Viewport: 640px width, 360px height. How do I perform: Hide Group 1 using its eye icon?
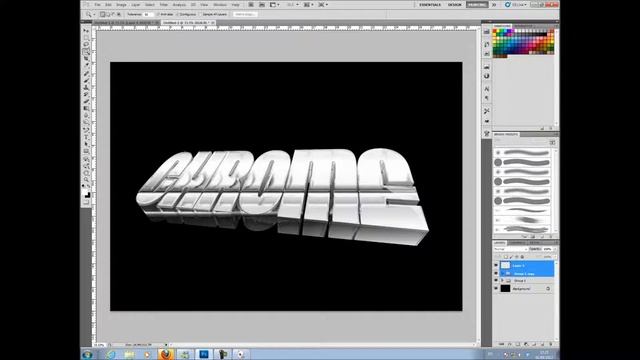coord(496,281)
